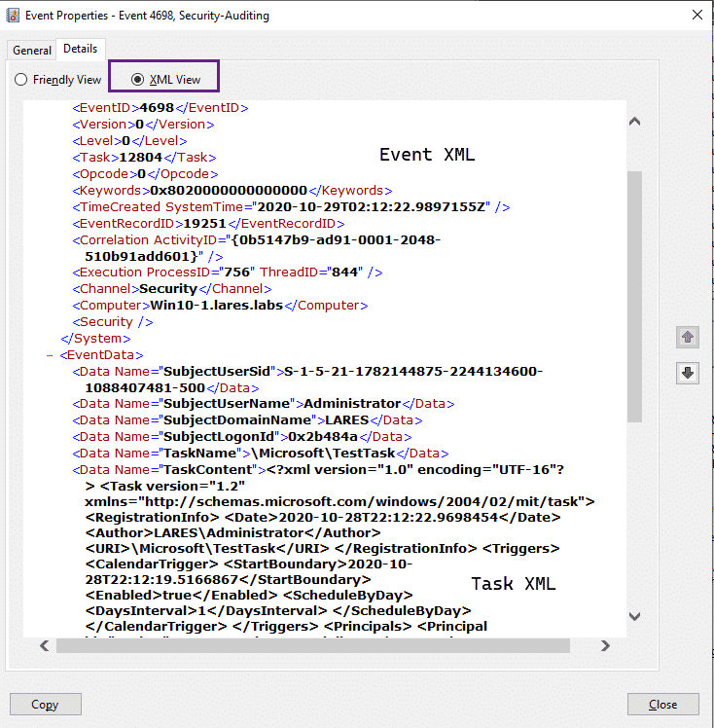Click the Channel value Security
Viewport: 714px width, 728px height.
tap(168, 289)
